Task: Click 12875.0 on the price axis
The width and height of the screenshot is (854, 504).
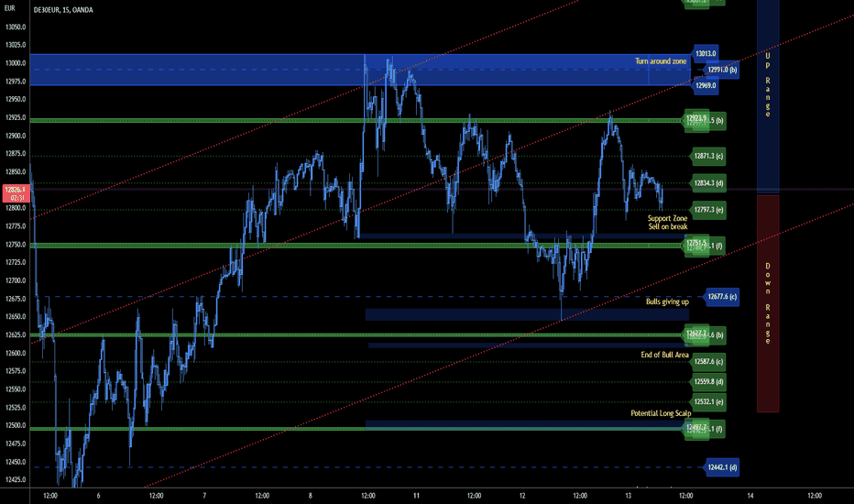Action: 16,154
